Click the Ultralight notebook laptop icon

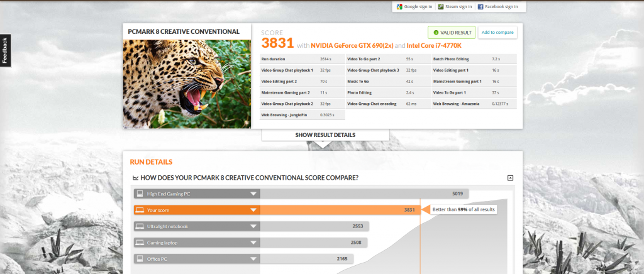[x=139, y=226]
